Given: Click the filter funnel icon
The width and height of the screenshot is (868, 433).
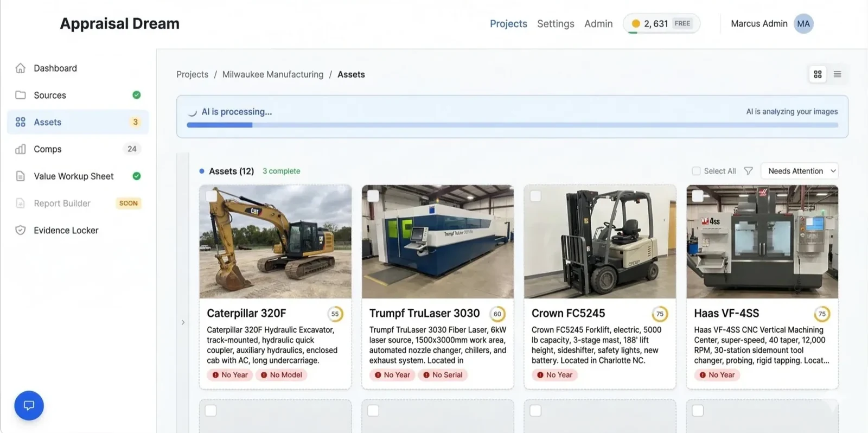Looking at the screenshot, I should tap(749, 171).
